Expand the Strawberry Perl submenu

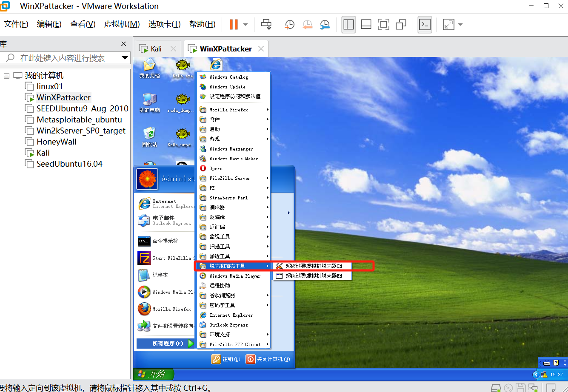233,198
